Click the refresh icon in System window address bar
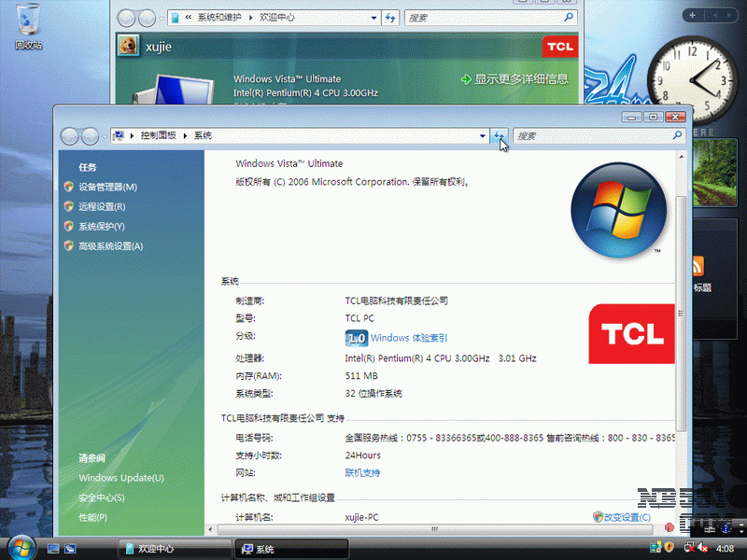 click(x=500, y=136)
